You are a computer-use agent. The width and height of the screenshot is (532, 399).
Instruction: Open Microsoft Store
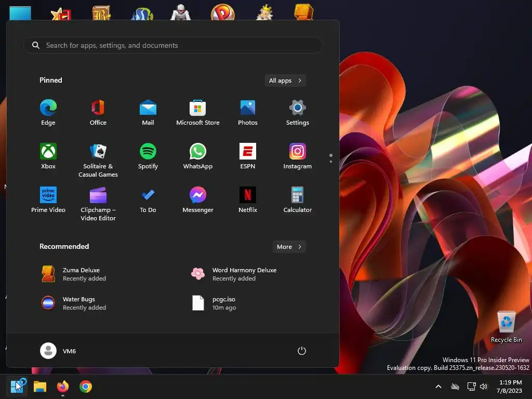[x=198, y=113]
